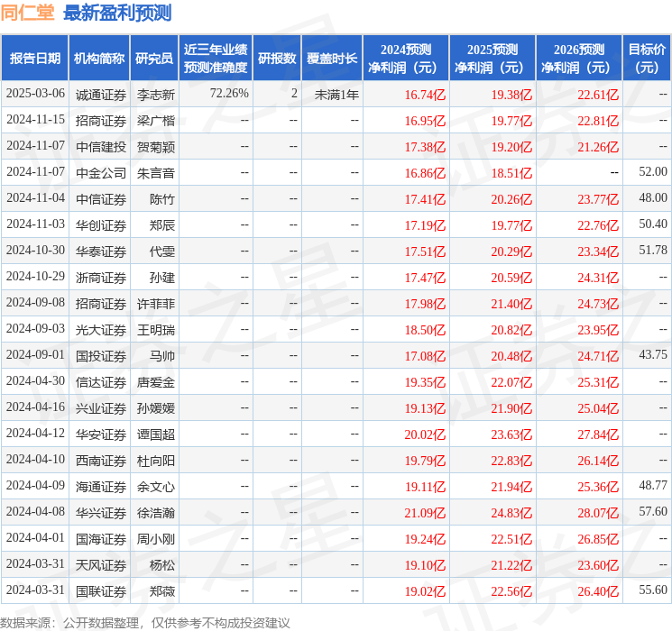Select the target price 57.60
The width and height of the screenshot is (672, 631).
pos(653,512)
